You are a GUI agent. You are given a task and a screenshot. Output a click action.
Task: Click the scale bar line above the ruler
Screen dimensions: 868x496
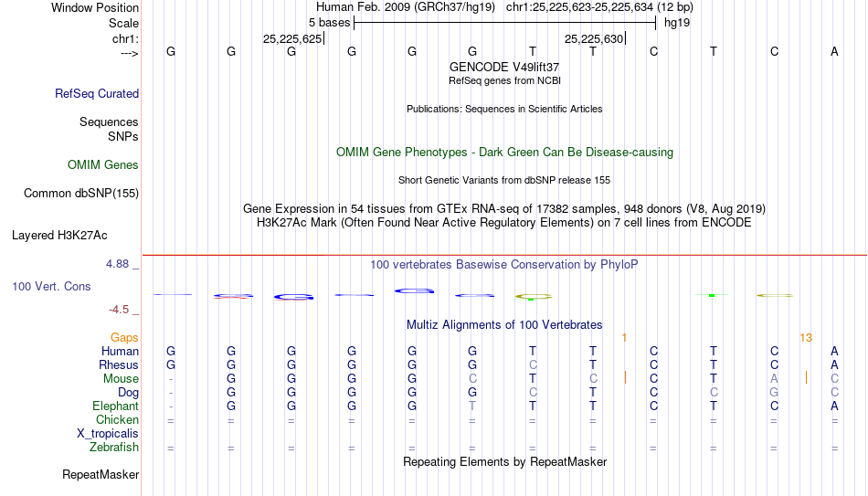(x=505, y=23)
